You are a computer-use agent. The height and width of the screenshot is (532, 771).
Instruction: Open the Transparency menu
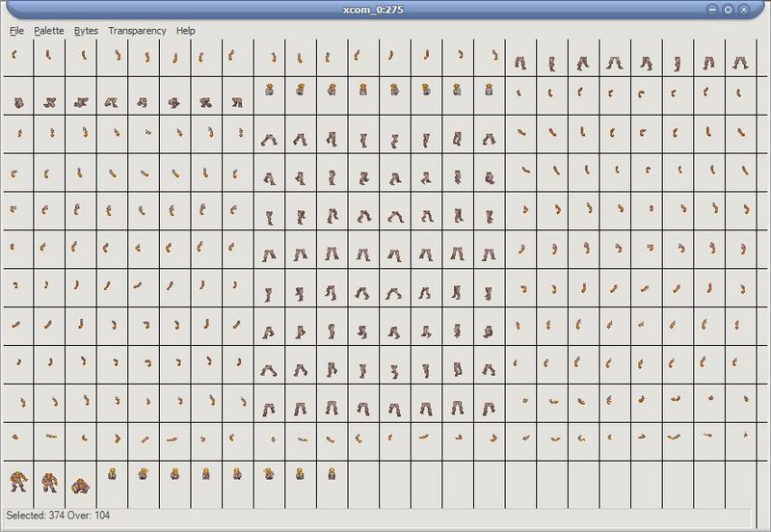(137, 31)
